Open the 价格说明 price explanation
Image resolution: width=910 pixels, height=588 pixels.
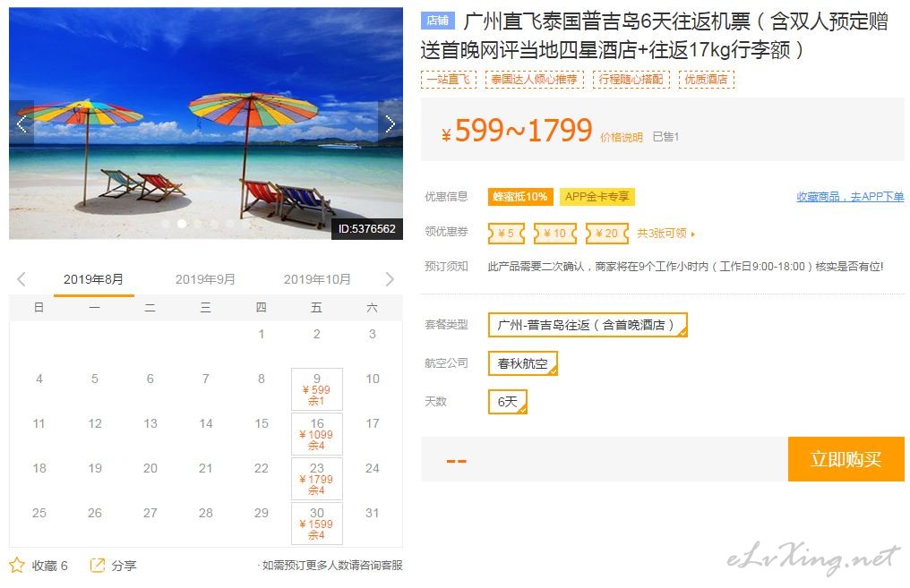[x=621, y=138]
